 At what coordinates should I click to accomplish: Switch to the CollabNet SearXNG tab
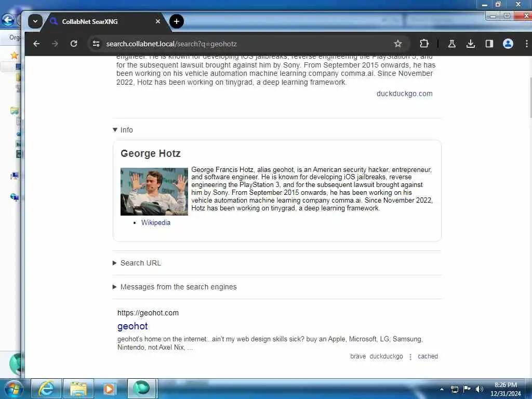tap(105, 22)
